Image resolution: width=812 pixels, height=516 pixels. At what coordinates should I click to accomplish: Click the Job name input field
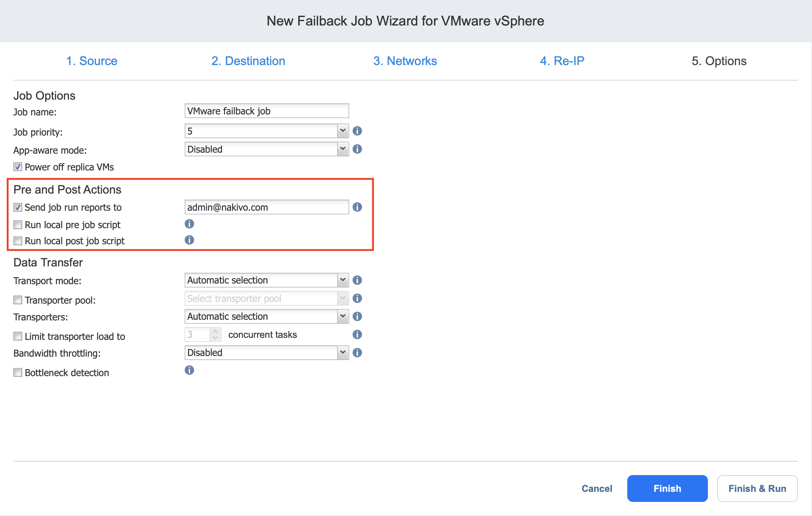[267, 111]
